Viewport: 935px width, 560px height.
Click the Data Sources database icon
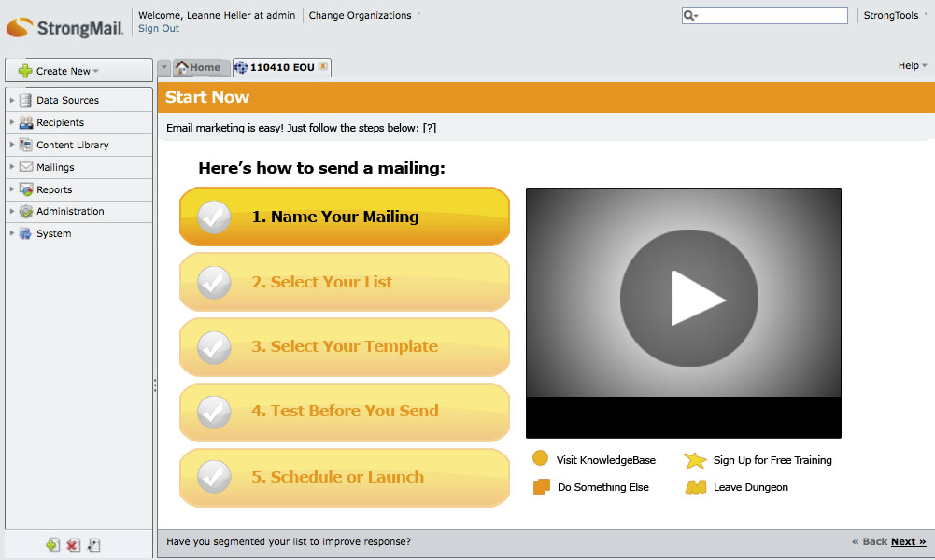(x=25, y=100)
